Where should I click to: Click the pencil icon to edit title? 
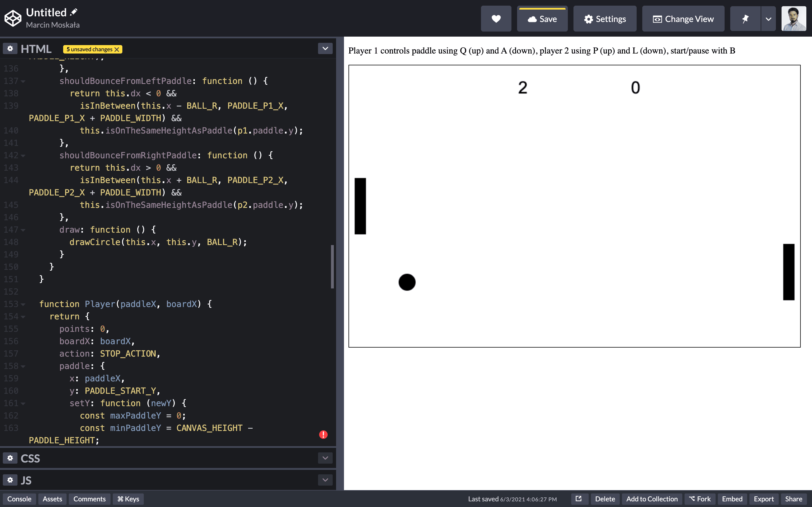click(x=74, y=12)
